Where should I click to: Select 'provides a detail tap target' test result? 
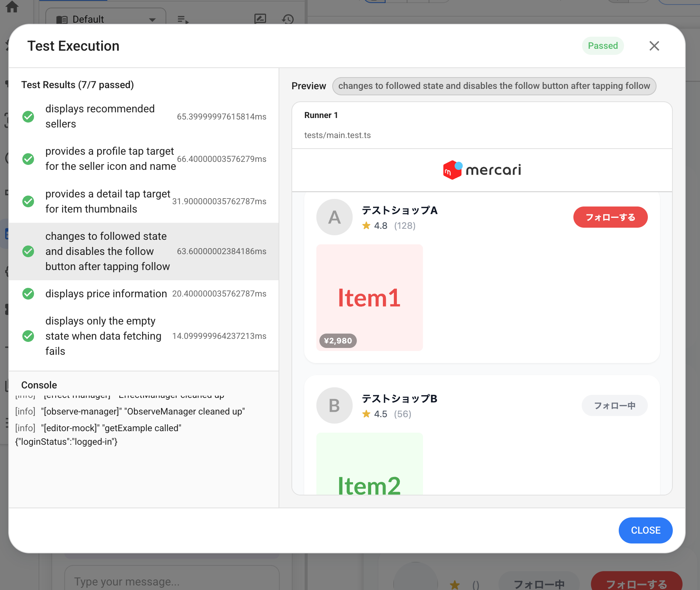(144, 201)
